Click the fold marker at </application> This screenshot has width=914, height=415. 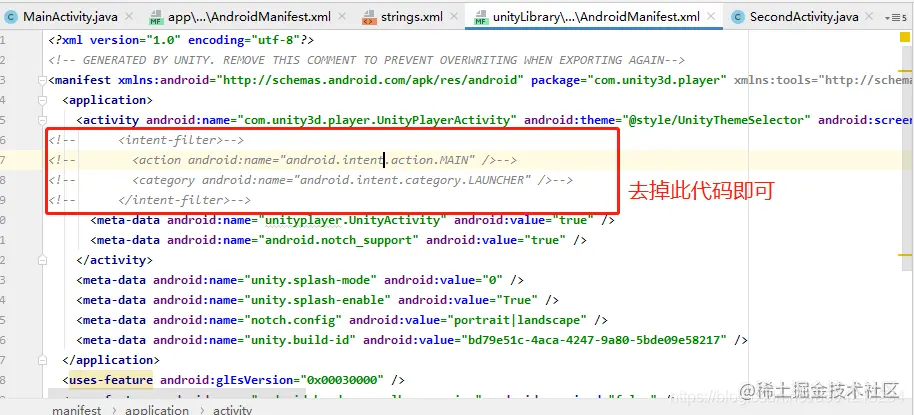(x=42, y=360)
